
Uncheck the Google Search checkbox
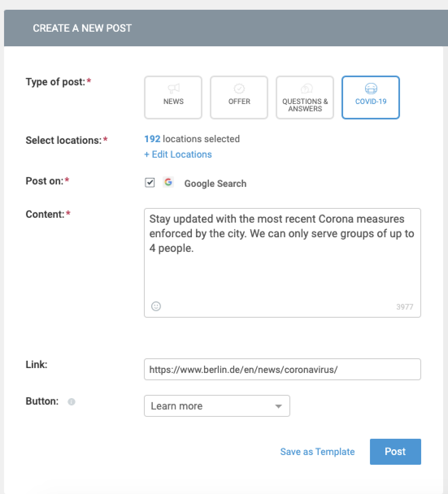(x=150, y=183)
